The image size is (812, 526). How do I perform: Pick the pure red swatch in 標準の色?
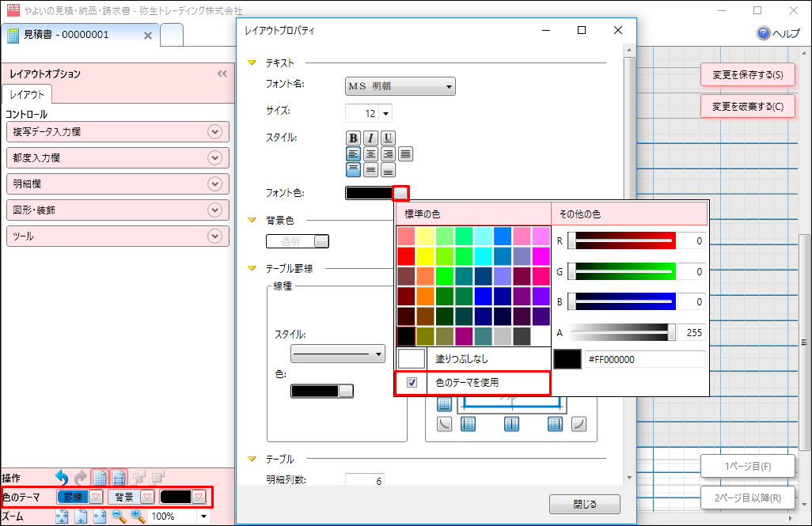(x=406, y=255)
